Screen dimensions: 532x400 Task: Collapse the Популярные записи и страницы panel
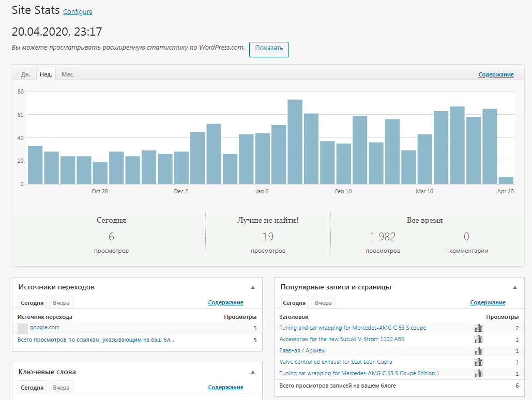pyautogui.click(x=515, y=287)
